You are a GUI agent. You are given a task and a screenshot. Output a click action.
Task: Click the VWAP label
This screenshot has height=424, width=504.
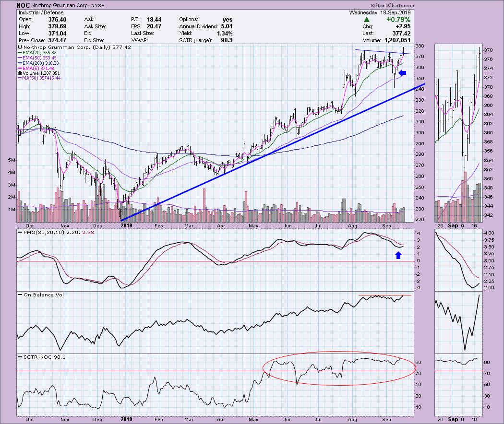coord(139,40)
